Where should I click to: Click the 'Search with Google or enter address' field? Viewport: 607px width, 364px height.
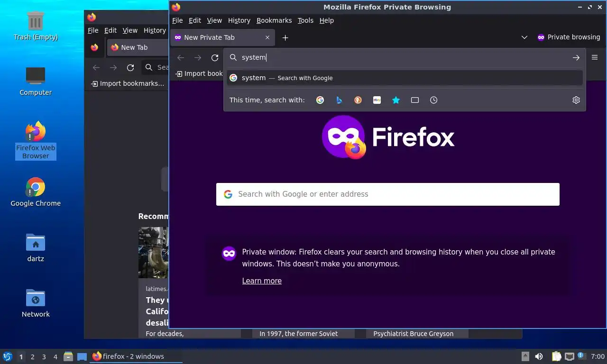388,194
